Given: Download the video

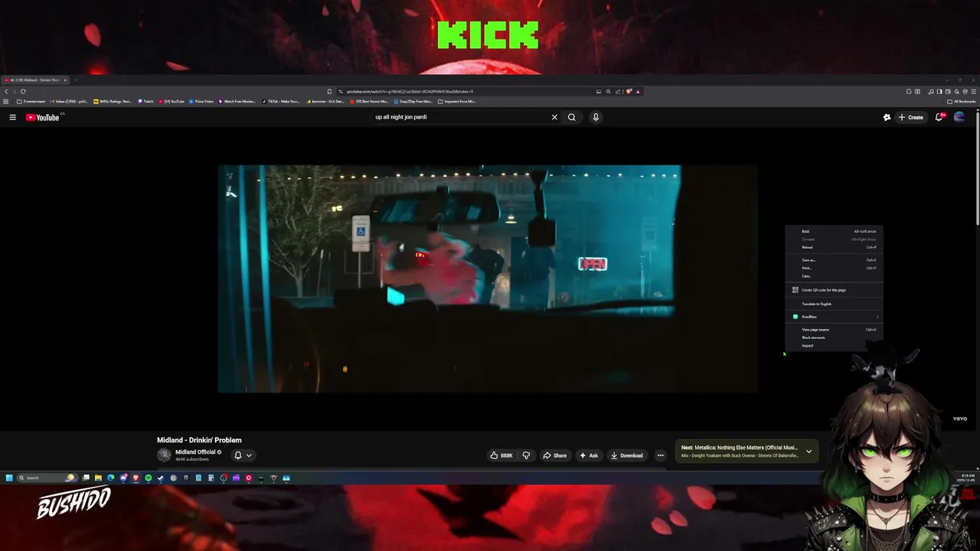Looking at the screenshot, I should (627, 455).
